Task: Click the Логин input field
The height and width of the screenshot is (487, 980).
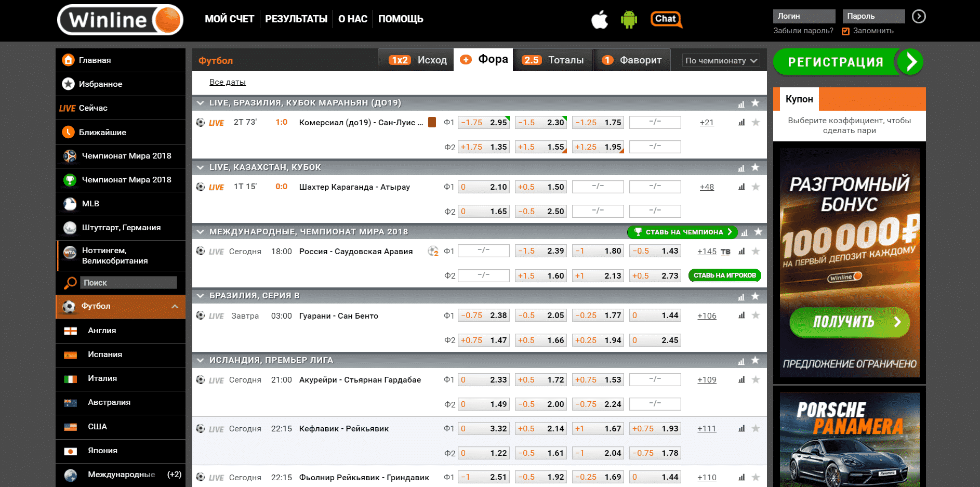Action: tap(804, 17)
